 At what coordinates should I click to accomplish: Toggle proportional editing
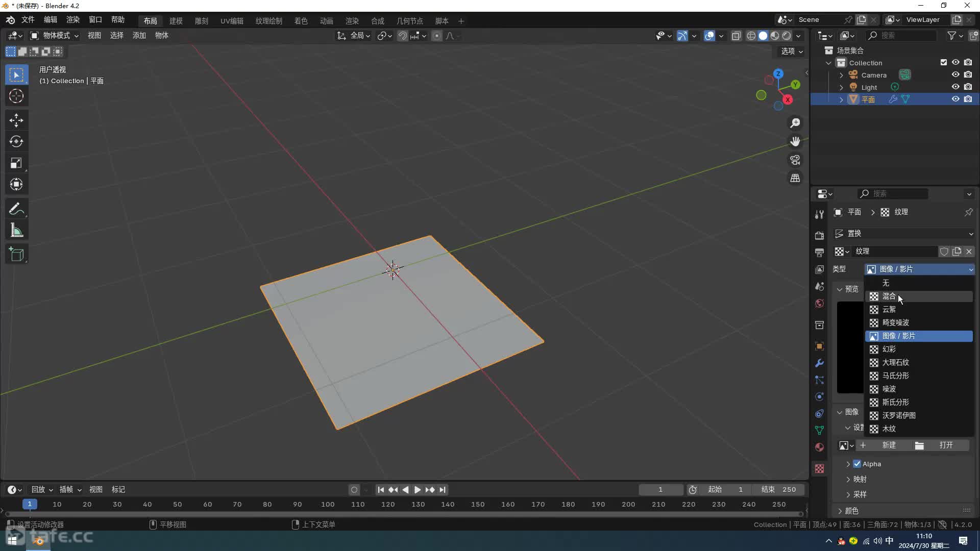pos(436,36)
